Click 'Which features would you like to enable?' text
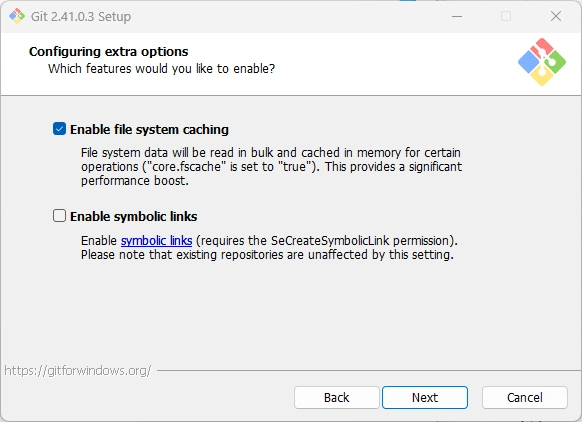Image resolution: width=582 pixels, height=422 pixels. (x=161, y=69)
